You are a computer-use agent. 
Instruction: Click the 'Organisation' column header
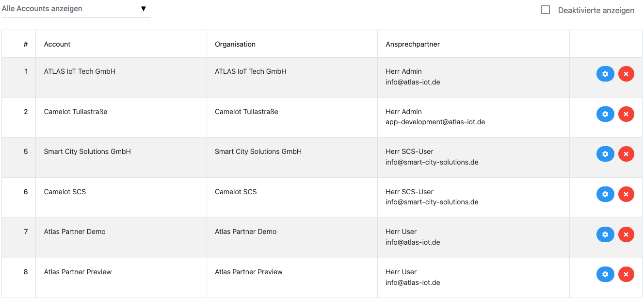235,44
